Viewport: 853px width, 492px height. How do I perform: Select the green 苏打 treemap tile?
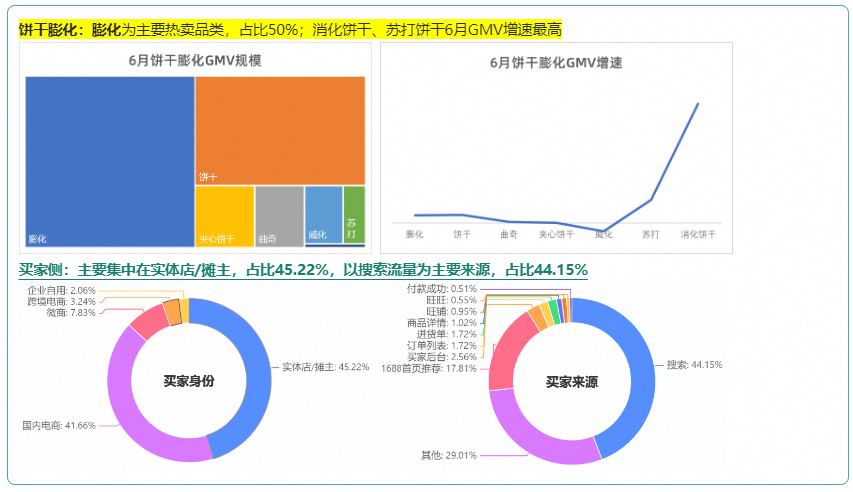354,213
